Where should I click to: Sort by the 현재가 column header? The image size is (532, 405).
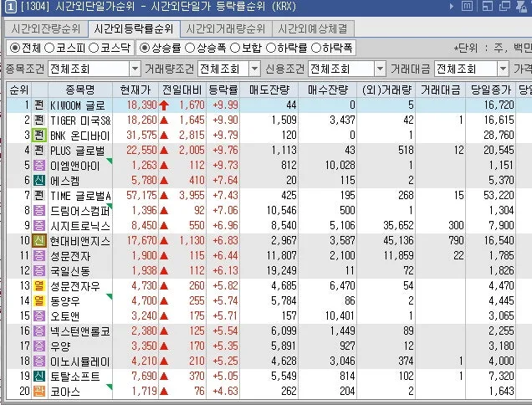pyautogui.click(x=136, y=90)
